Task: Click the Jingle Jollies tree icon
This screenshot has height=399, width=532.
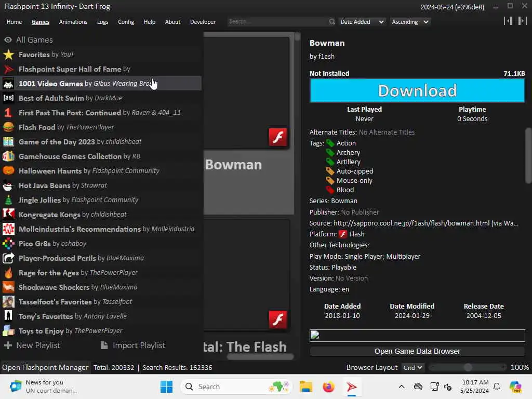Action: click(8, 200)
